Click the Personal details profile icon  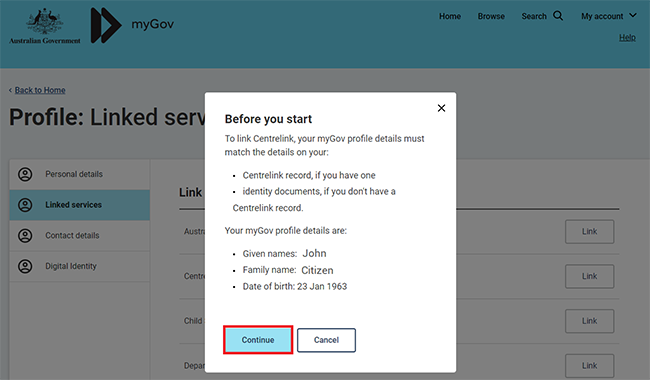click(x=25, y=174)
